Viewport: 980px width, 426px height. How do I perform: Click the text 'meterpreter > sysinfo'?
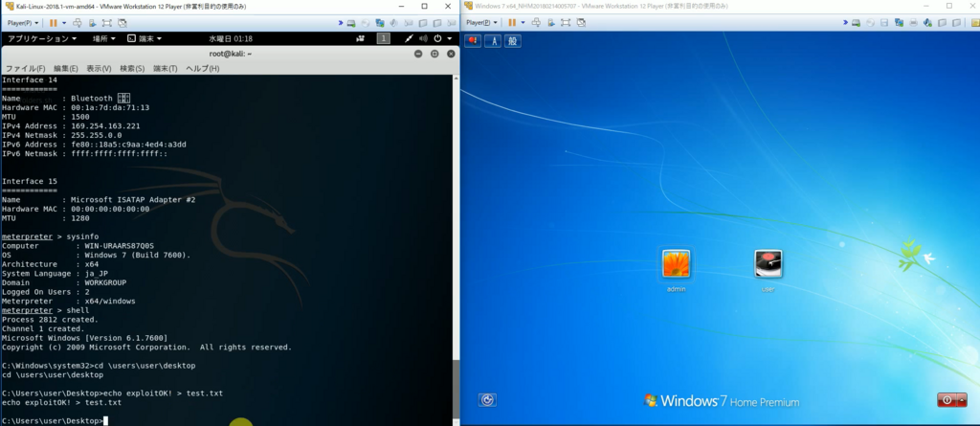coord(50,236)
